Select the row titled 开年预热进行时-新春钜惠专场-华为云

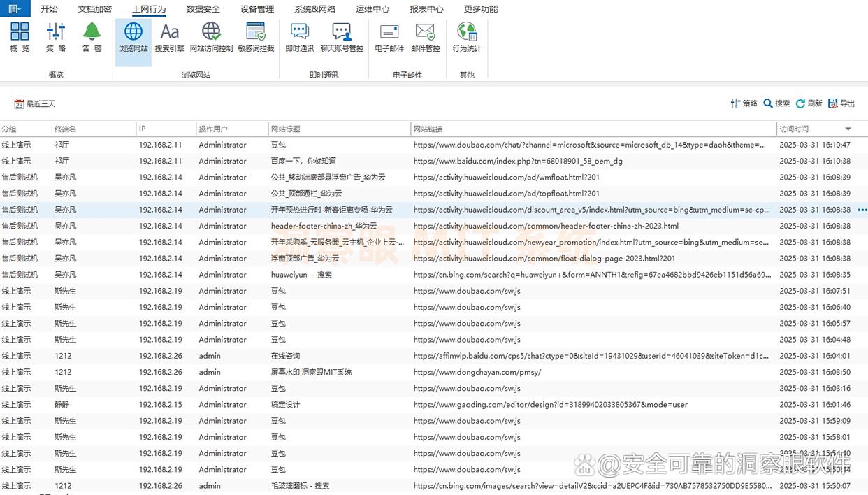click(433, 210)
